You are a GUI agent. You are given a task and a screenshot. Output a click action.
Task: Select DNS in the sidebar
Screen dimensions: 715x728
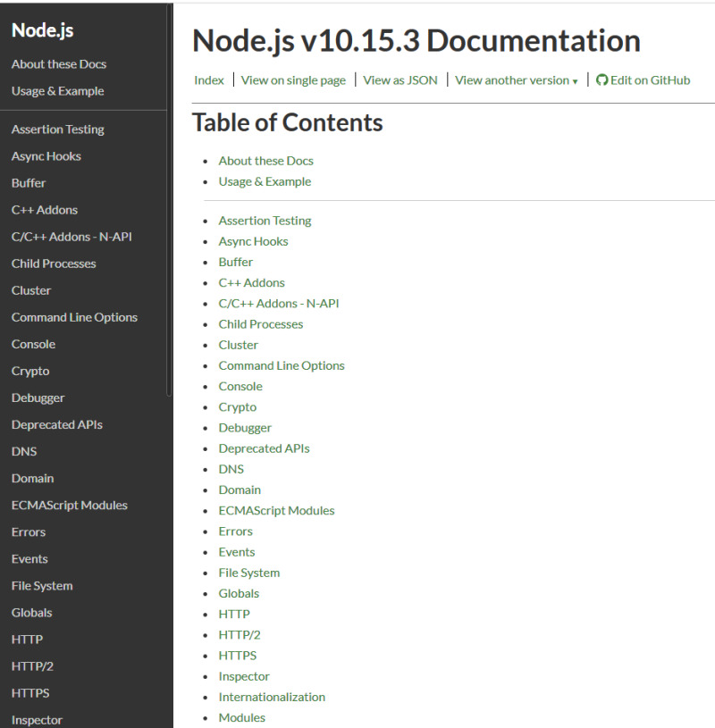coord(24,452)
